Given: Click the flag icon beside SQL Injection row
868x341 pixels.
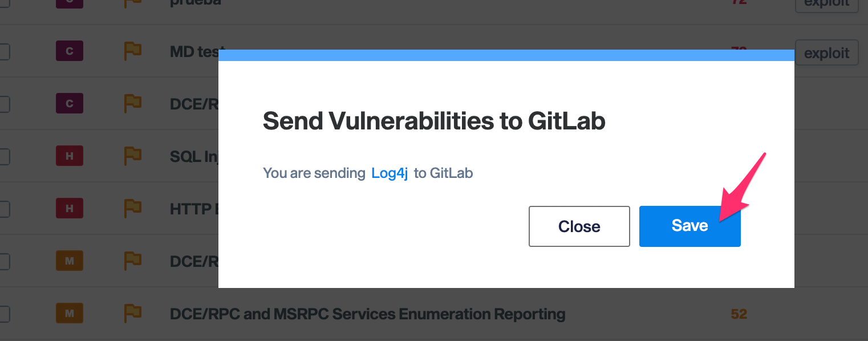Looking at the screenshot, I should (133, 156).
